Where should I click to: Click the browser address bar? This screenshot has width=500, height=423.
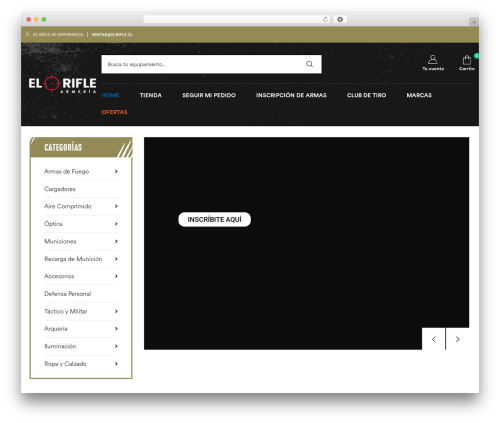(236, 19)
